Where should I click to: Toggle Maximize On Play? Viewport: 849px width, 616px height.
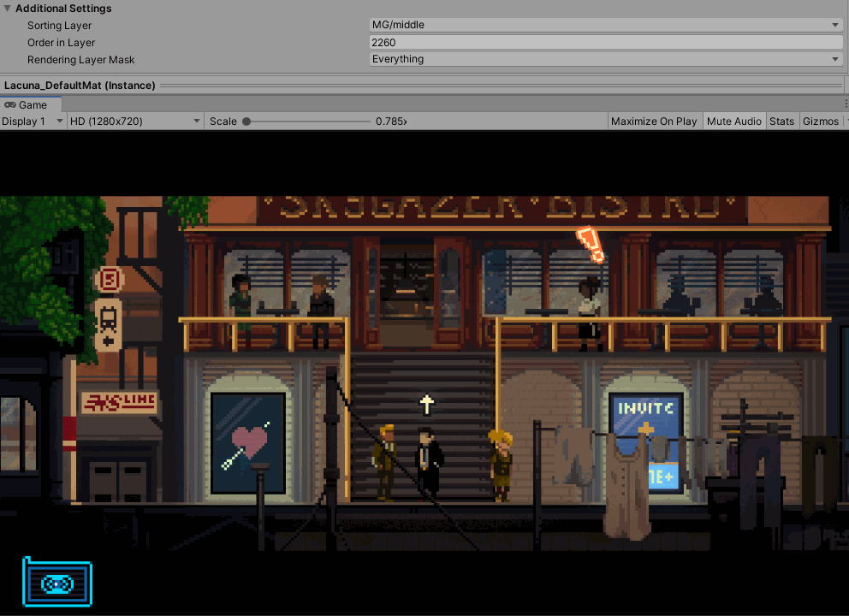(x=654, y=121)
